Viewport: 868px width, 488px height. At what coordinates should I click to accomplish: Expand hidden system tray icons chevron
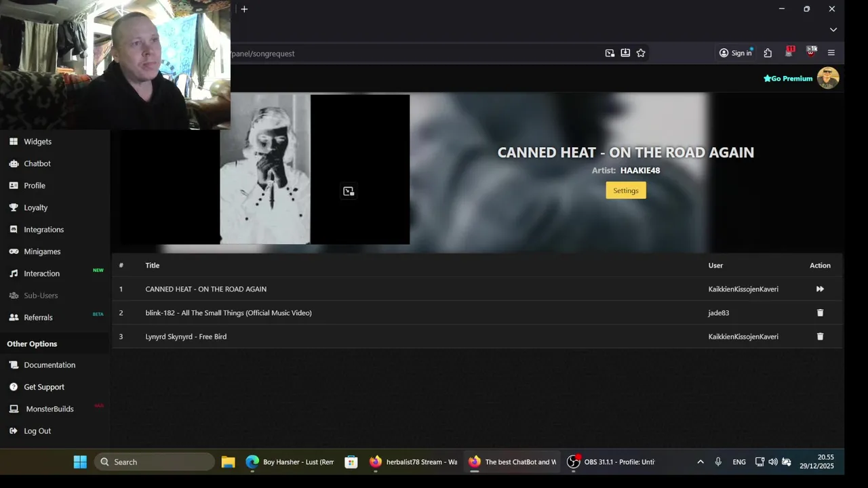(701, 462)
